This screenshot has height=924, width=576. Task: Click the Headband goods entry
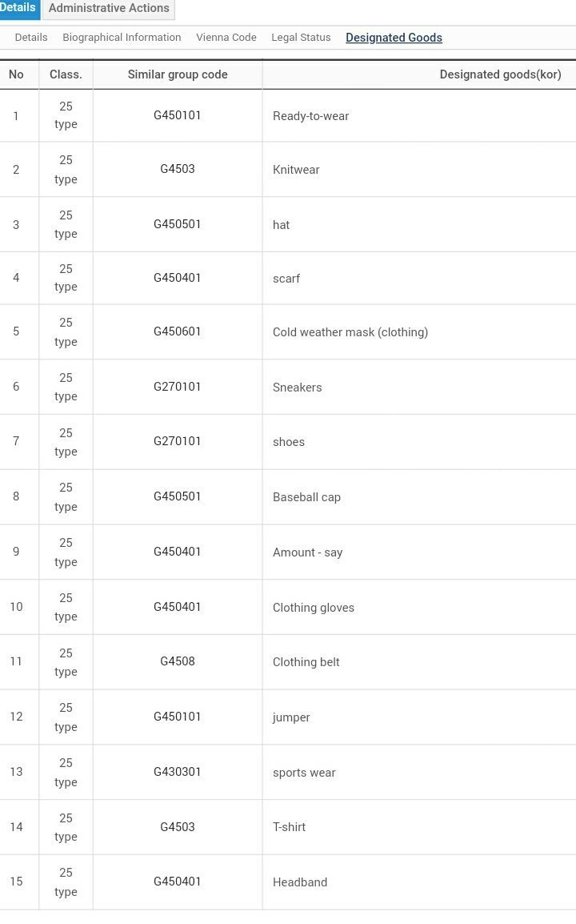coord(300,882)
